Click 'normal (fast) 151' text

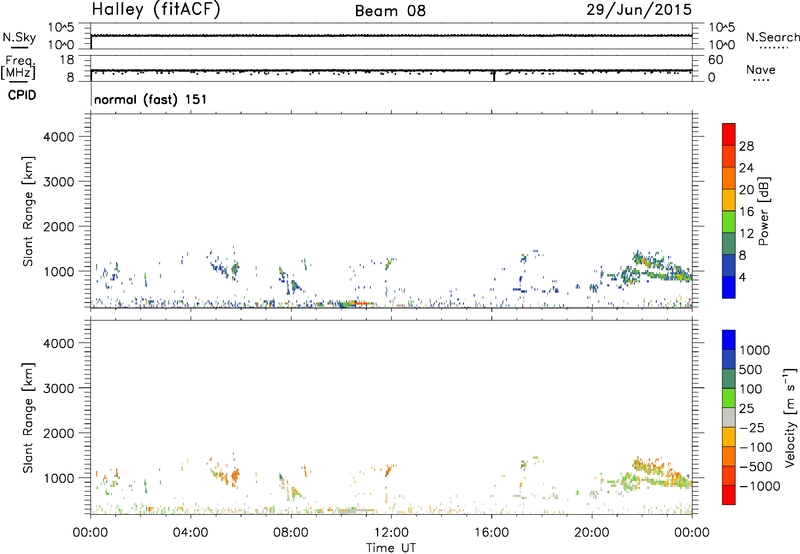(x=151, y=99)
